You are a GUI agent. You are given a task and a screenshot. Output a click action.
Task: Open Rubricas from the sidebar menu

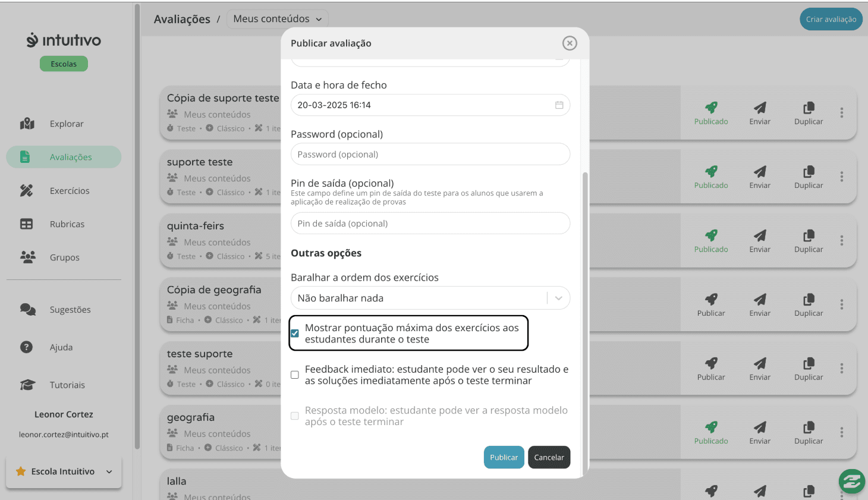click(67, 224)
